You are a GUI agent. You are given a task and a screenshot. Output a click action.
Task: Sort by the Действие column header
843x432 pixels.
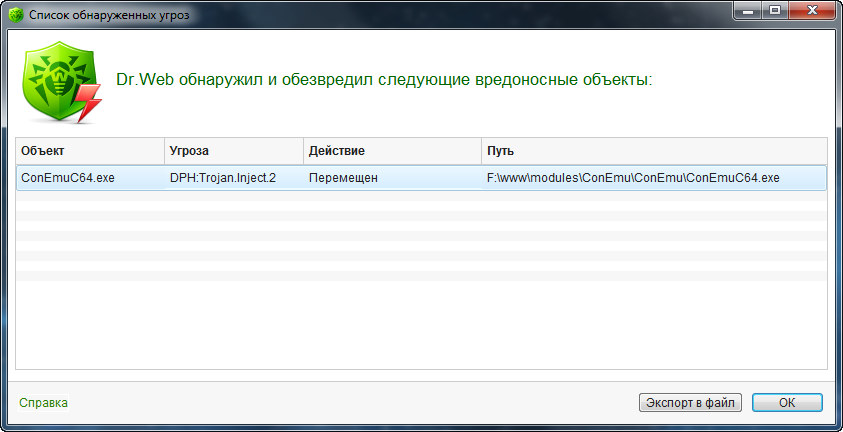[x=392, y=151]
